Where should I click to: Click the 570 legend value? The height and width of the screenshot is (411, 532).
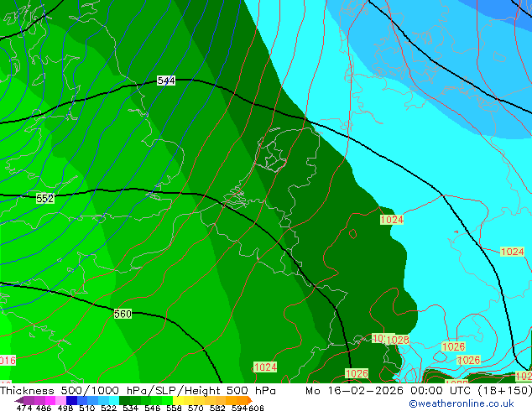196,408
